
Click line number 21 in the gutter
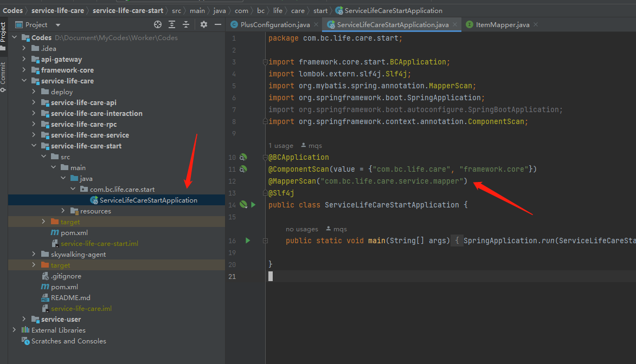(232, 276)
